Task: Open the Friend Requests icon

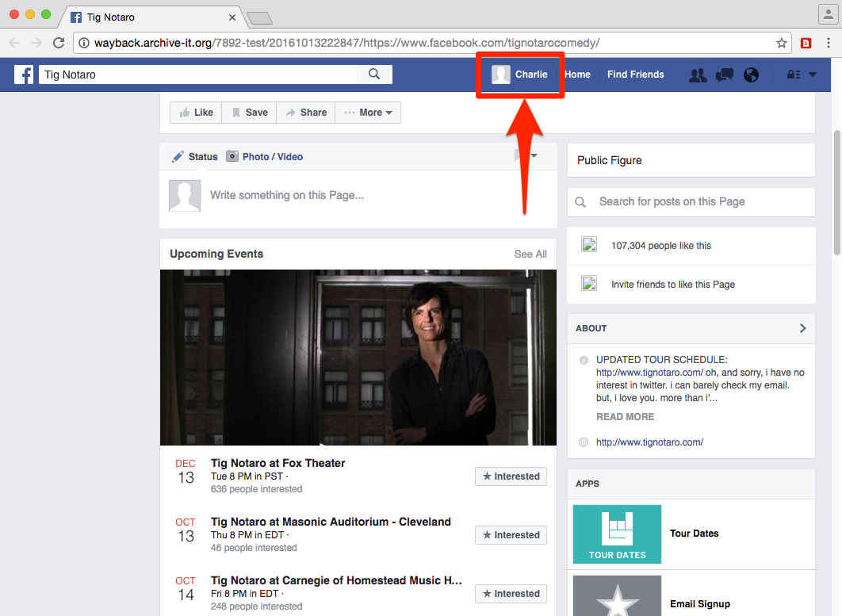Action: point(698,75)
